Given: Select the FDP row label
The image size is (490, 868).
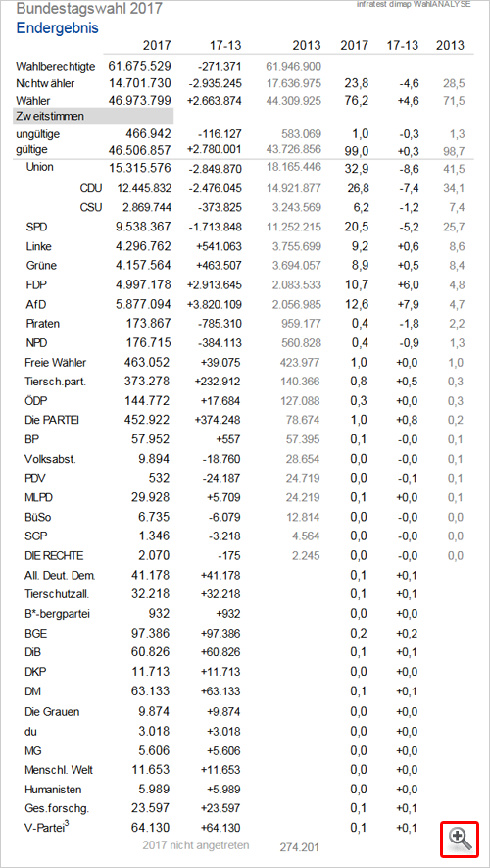Looking at the screenshot, I should click(35, 284).
